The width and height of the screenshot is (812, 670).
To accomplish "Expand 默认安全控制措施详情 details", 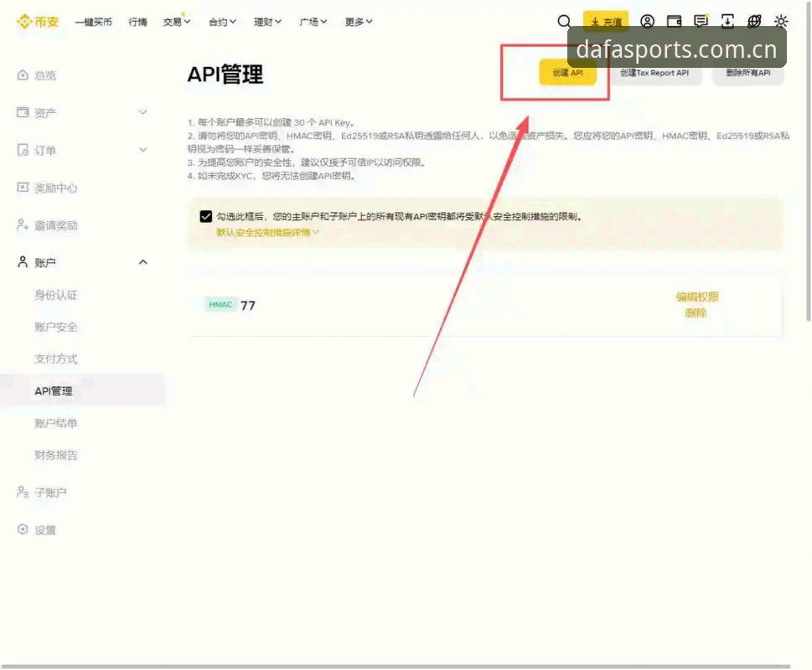I will [267, 232].
